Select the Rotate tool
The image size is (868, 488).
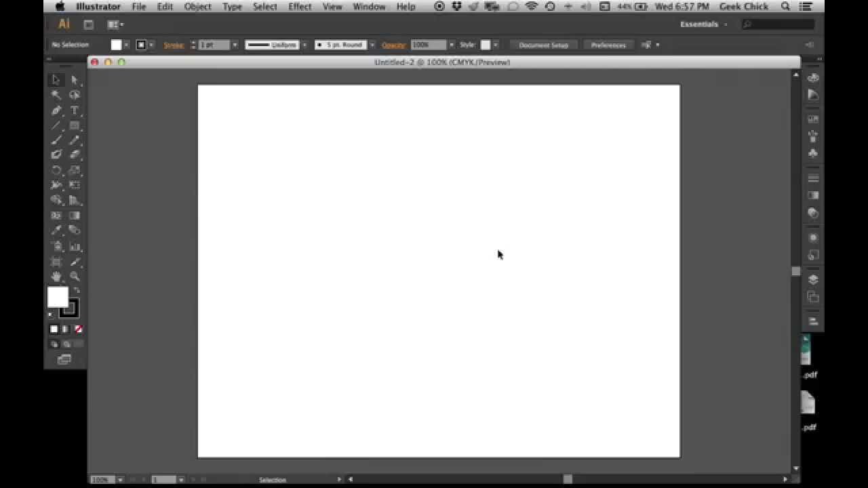(56, 170)
